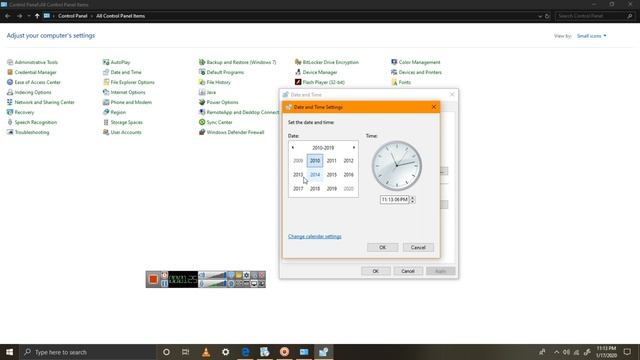Viewport: 640px width, 360px height.
Task: Open Internet Options item
Action: click(x=124, y=92)
